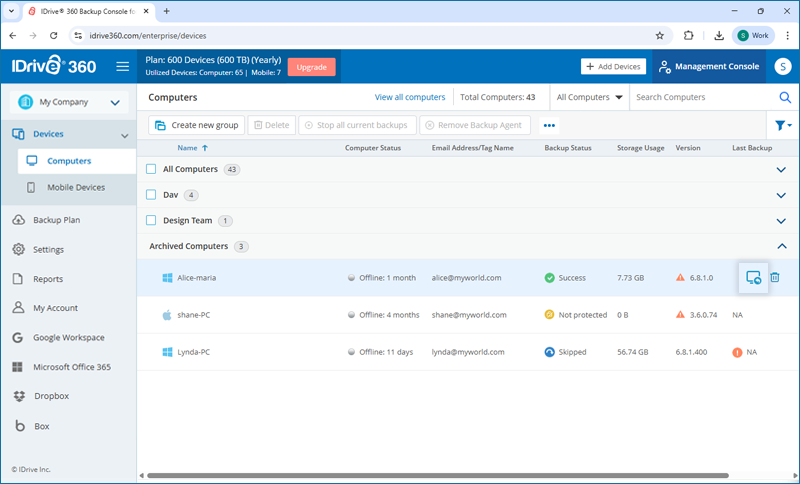Open the All Computers filter dropdown
This screenshot has width=800, height=484.
tap(590, 97)
